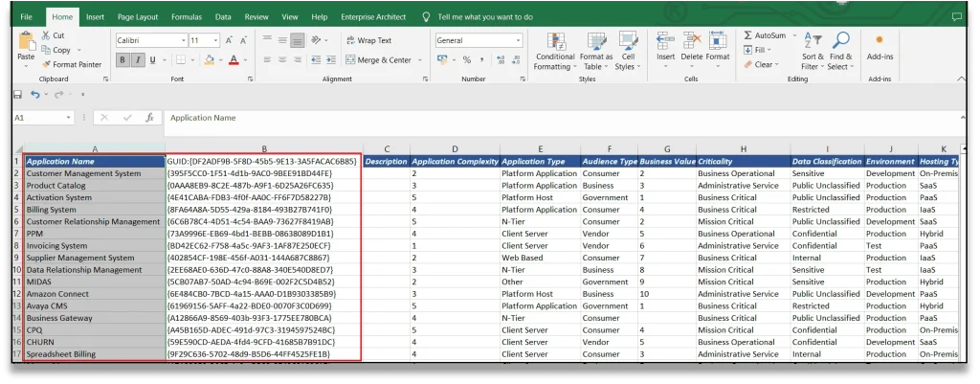Open the Calibri font name dropdown

[184, 40]
